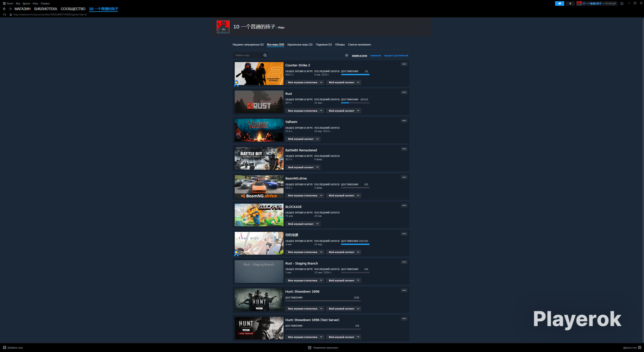Open the three-dot menu for Valheim
Viewport: 644px width, 352px height.
tap(404, 121)
